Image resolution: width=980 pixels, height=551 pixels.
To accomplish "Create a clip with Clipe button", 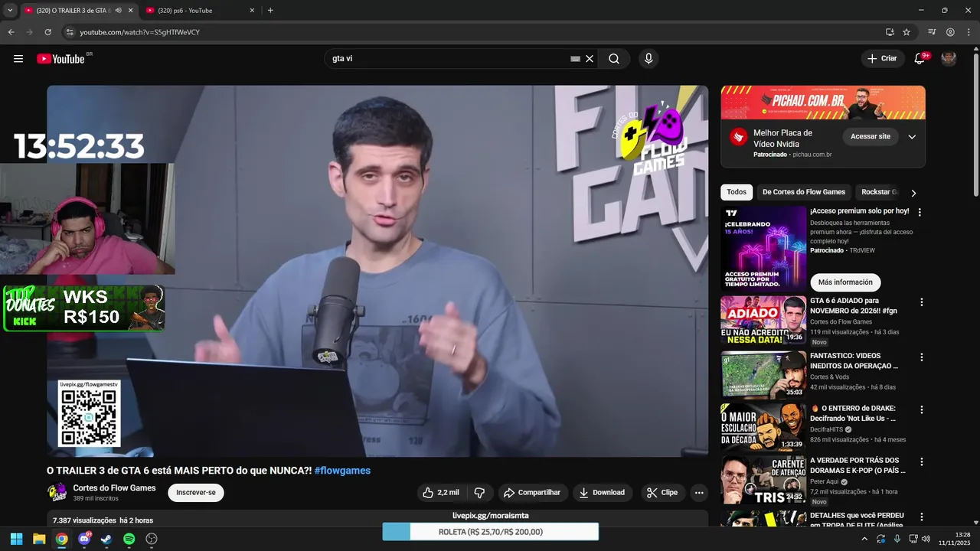I will coord(662,493).
